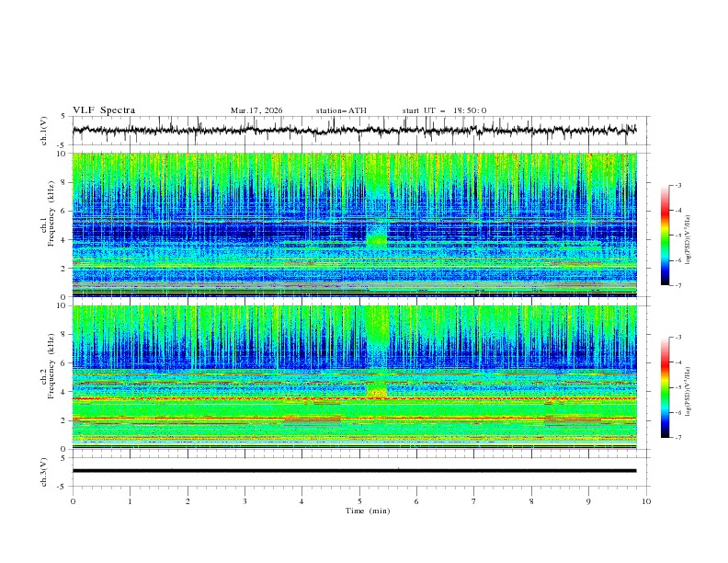Click the date 'Mar.17, 2026' label

click(x=256, y=110)
